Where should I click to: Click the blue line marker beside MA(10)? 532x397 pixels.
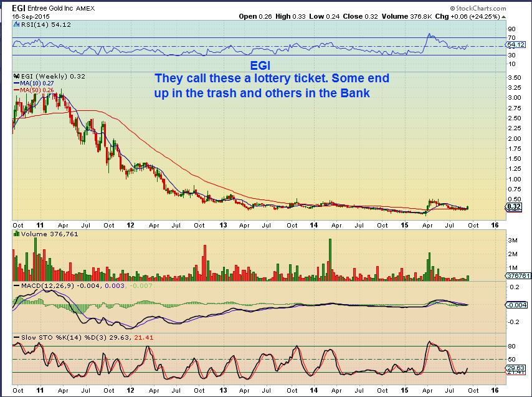click(16, 83)
